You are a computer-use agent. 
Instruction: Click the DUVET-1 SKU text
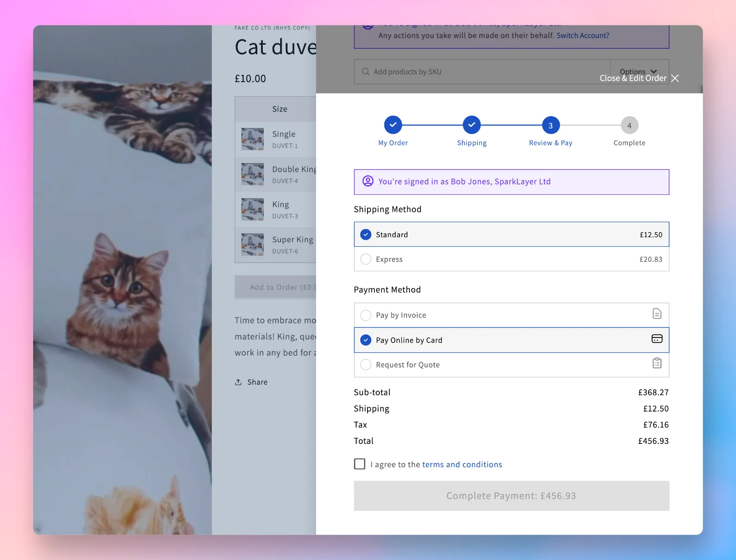pyautogui.click(x=285, y=146)
